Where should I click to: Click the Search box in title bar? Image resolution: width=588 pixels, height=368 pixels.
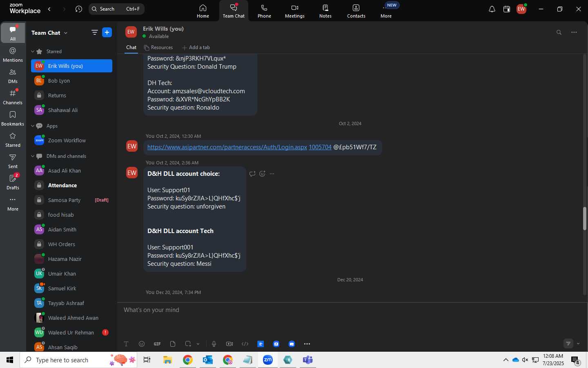(x=116, y=9)
